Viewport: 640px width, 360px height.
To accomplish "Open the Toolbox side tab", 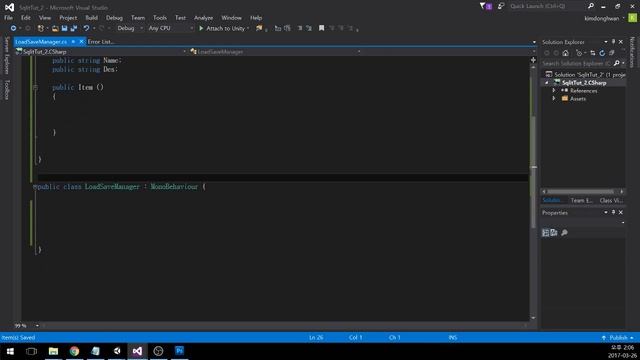I will click(x=7, y=89).
